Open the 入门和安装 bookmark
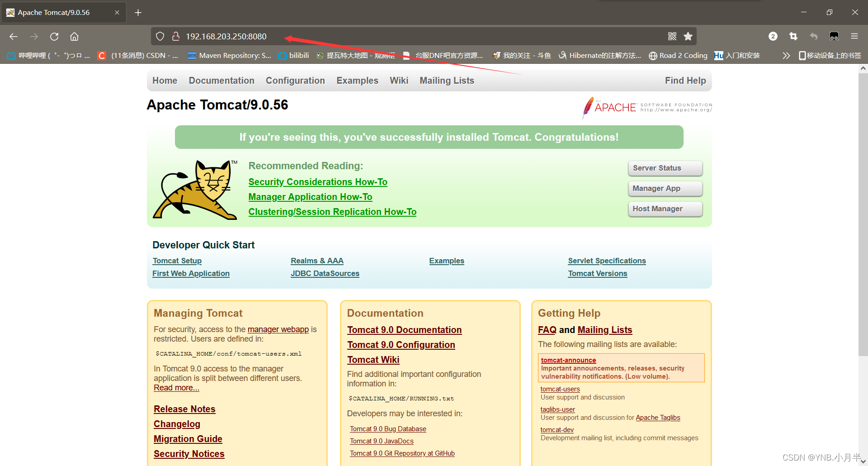The width and height of the screenshot is (868, 466). coord(737,56)
